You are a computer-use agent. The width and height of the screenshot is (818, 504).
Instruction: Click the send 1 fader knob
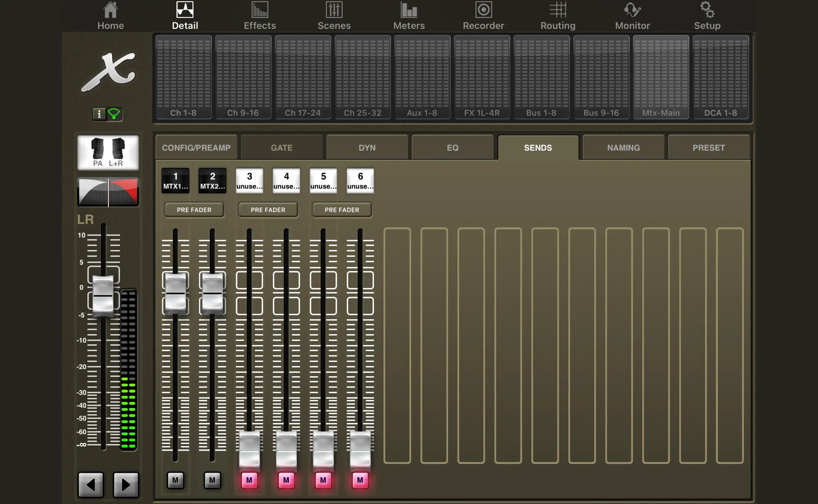click(x=175, y=293)
